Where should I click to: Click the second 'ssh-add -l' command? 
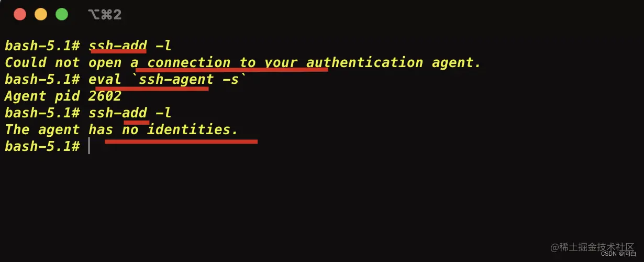(x=130, y=113)
